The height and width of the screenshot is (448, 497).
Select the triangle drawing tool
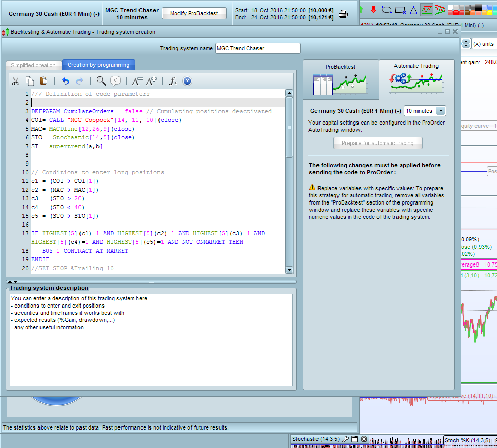click(413, 9)
